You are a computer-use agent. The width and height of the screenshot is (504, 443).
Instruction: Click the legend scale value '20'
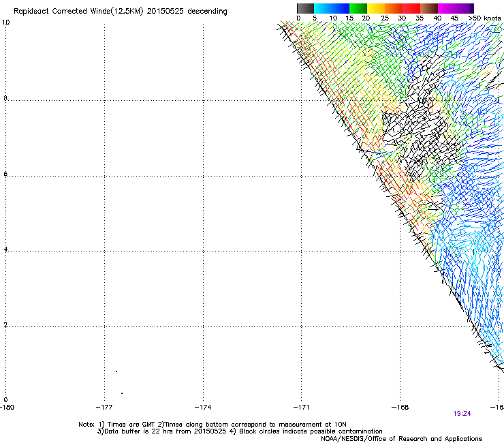pos(366,18)
